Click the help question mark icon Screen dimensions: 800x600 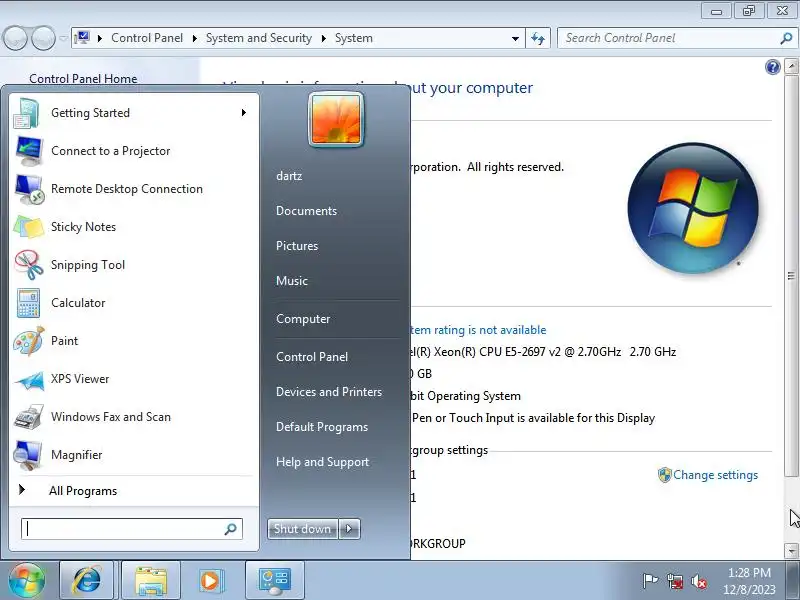pyautogui.click(x=773, y=67)
